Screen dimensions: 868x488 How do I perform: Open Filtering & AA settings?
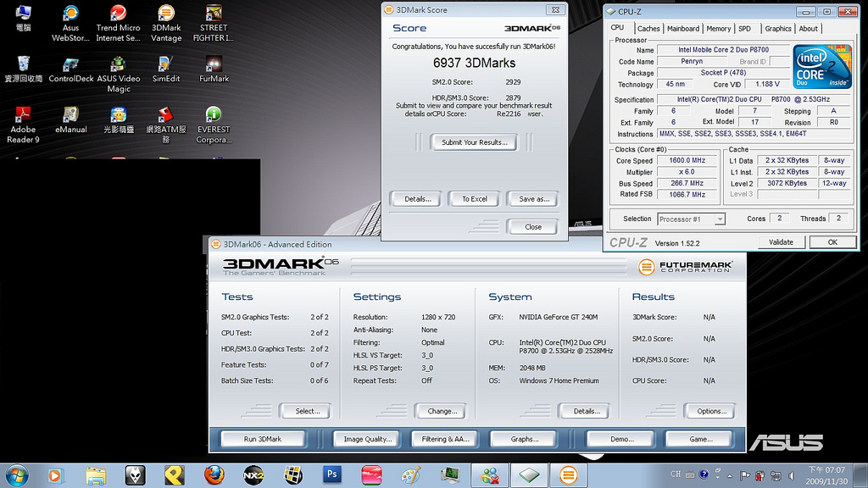(445, 439)
